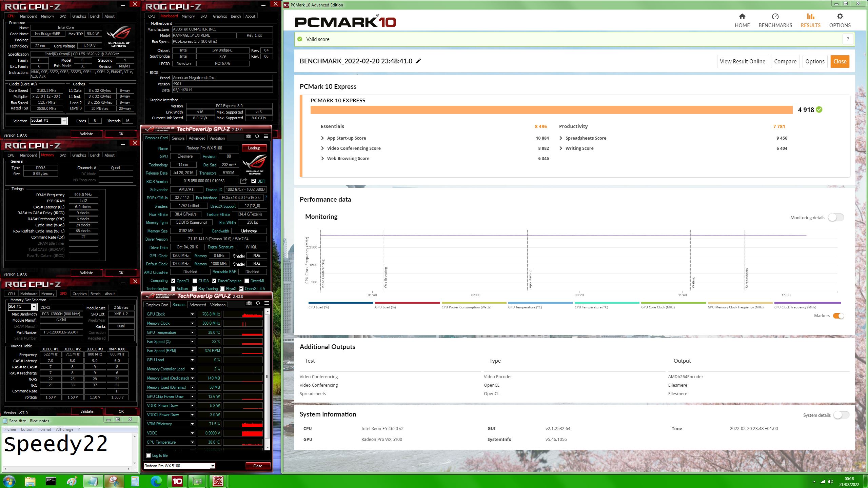The image size is (868, 488).
Task: Switch to Bench tab in top-left CPU-Z
Action: tap(95, 16)
